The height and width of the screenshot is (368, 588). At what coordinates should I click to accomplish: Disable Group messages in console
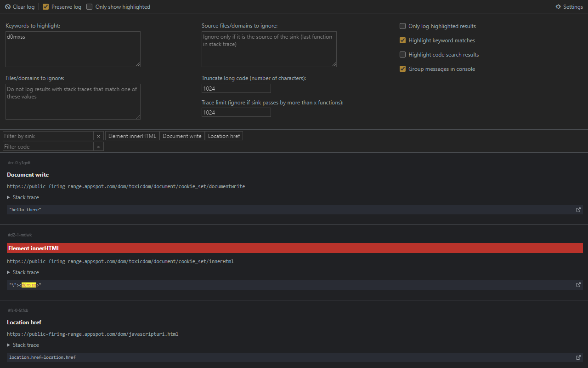pyautogui.click(x=403, y=69)
